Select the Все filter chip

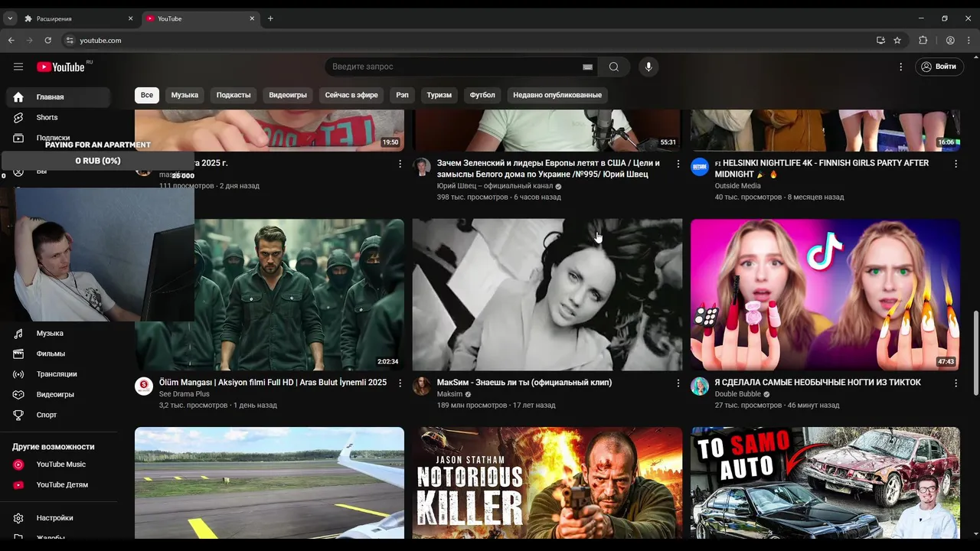pos(147,95)
